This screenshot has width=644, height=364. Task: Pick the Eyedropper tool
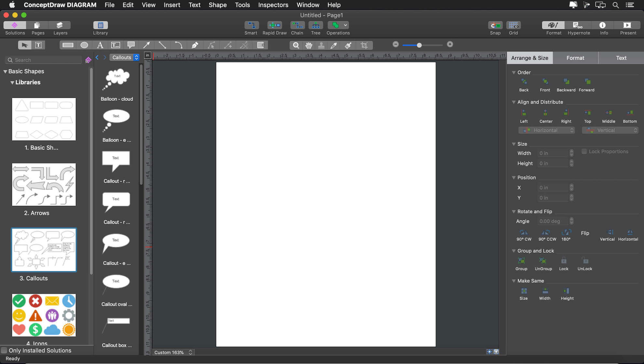coord(334,46)
